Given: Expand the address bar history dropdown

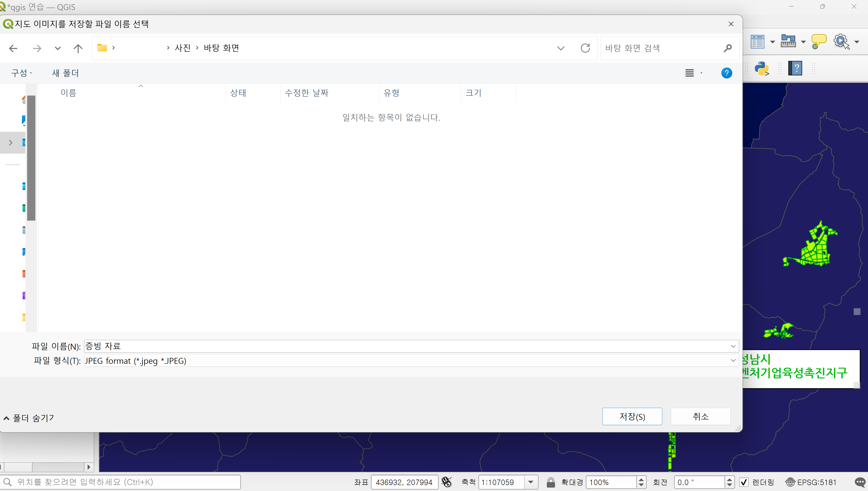Looking at the screenshot, I should coord(560,48).
